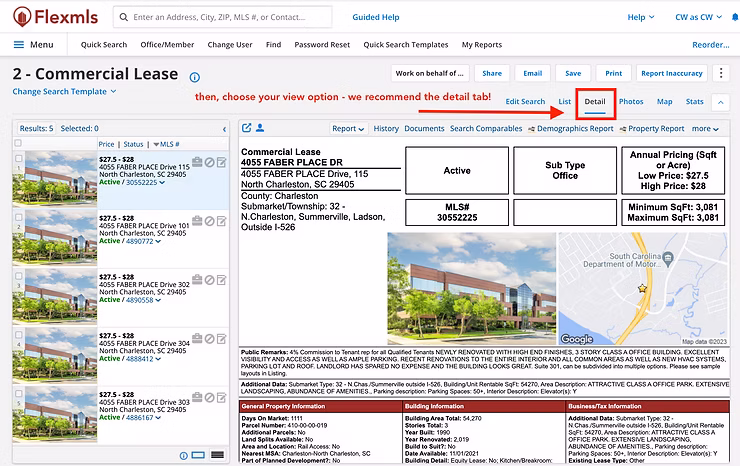Open the Guided Help link
Viewport: 740px width, 466px height.
[x=376, y=17]
